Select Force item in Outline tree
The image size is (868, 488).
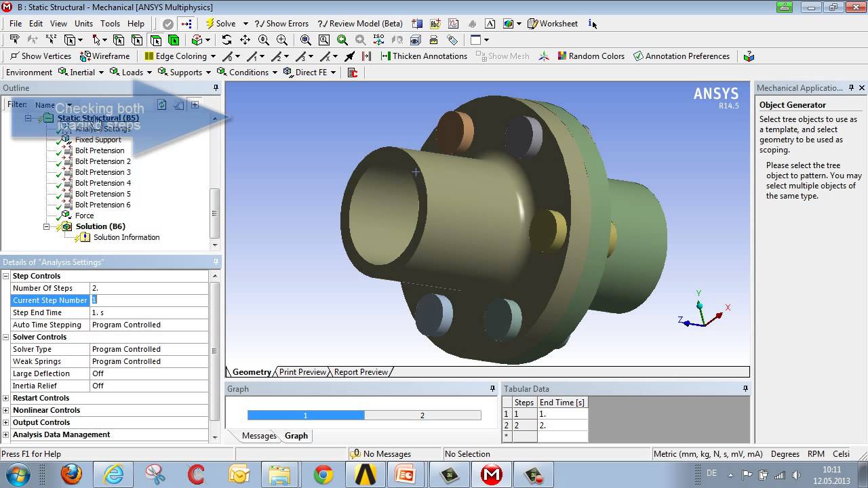[85, 216]
